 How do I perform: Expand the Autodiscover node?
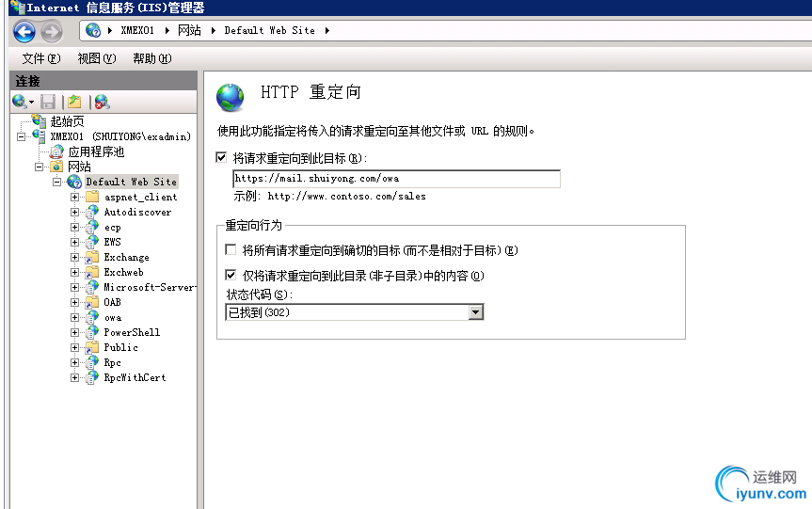pos(75,212)
